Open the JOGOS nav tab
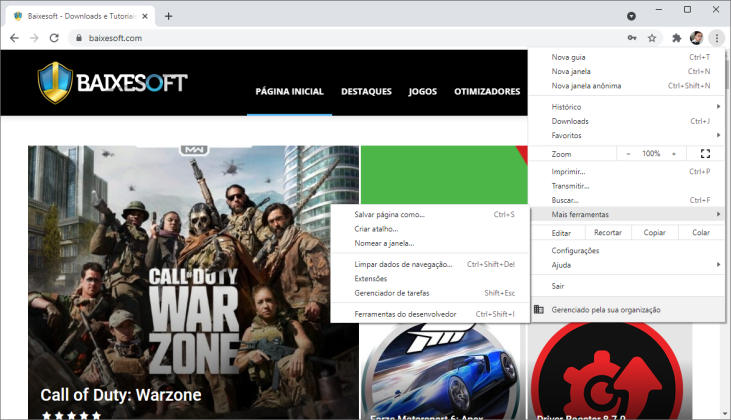 (x=423, y=91)
